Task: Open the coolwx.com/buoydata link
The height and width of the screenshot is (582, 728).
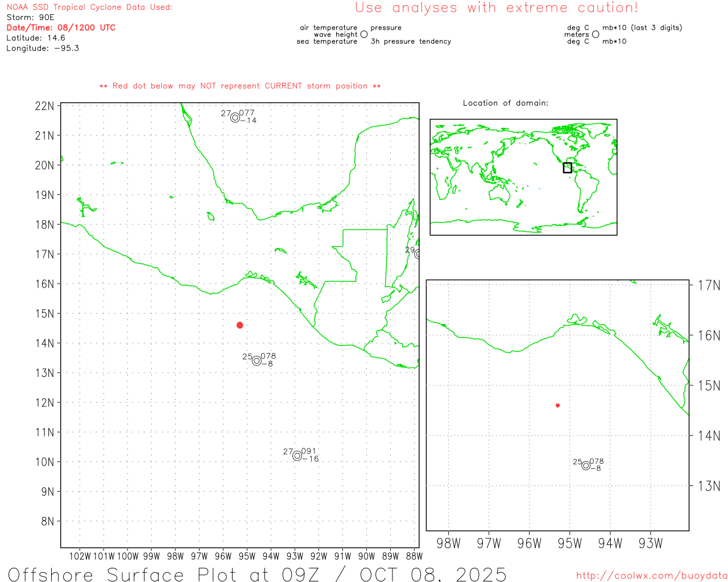Action: 651,576
